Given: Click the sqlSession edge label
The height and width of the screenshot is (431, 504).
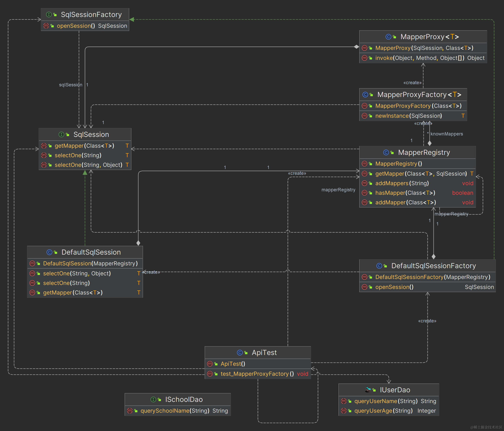Looking at the screenshot, I should click(70, 85).
